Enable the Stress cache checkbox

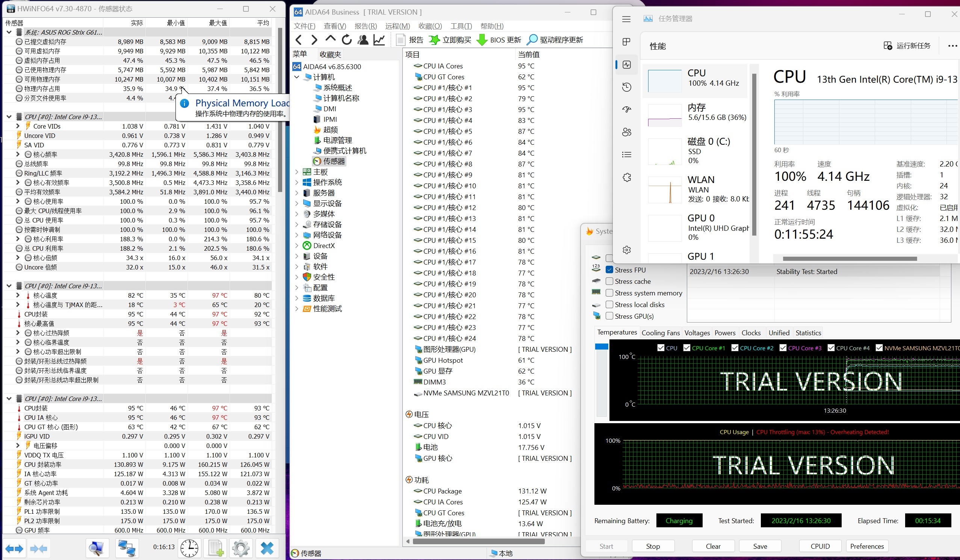tap(609, 281)
